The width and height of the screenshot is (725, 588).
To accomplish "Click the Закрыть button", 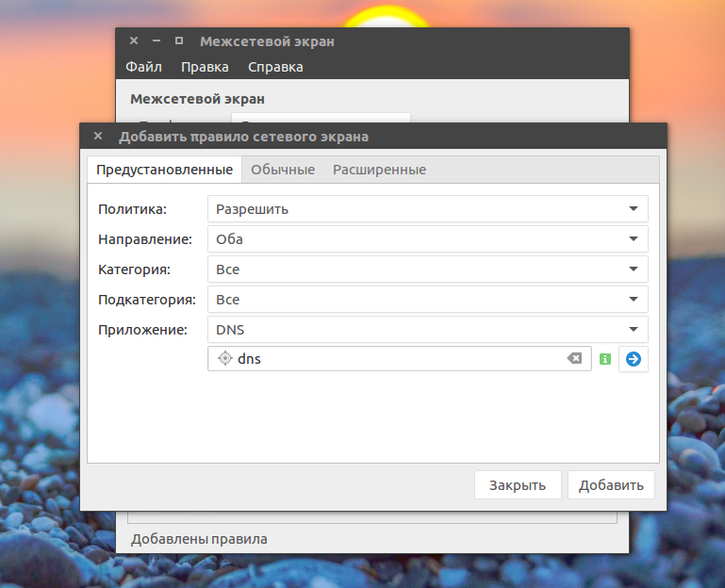I will tap(518, 485).
